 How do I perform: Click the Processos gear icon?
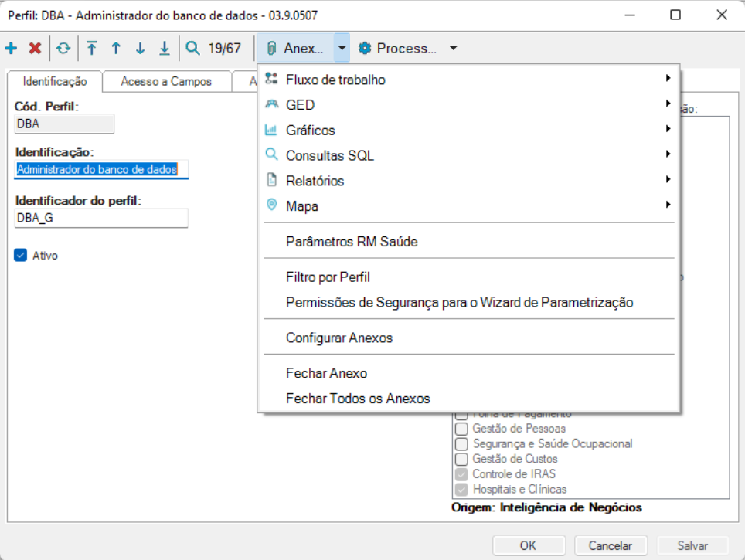(365, 48)
